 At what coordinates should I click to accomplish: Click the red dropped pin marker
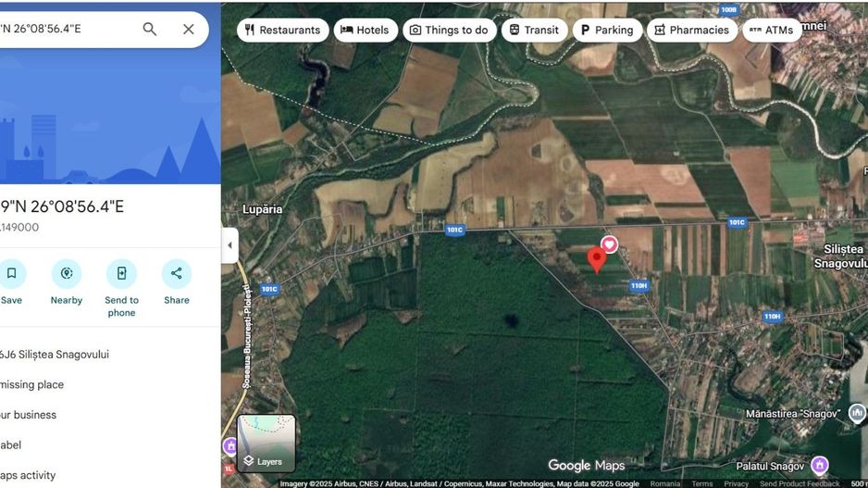[x=596, y=260]
